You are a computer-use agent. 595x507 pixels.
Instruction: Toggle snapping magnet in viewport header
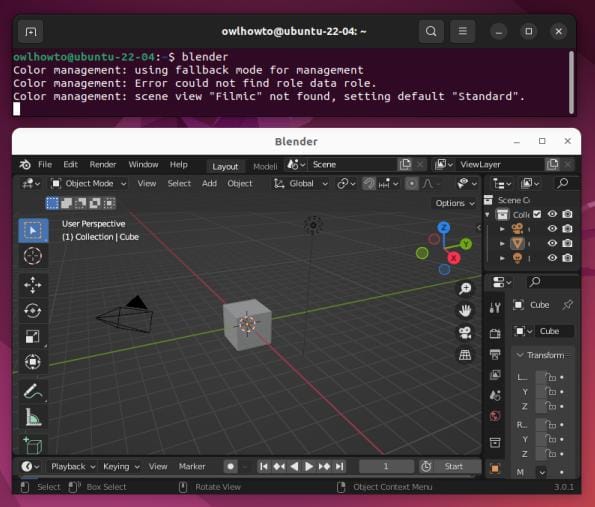[x=368, y=184]
